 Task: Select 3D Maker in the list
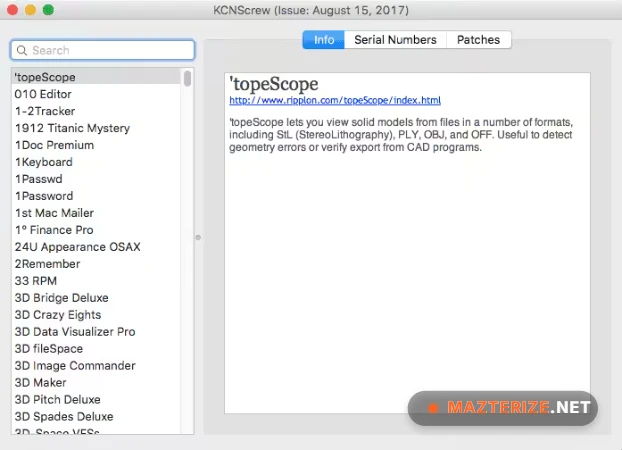click(x=96, y=383)
